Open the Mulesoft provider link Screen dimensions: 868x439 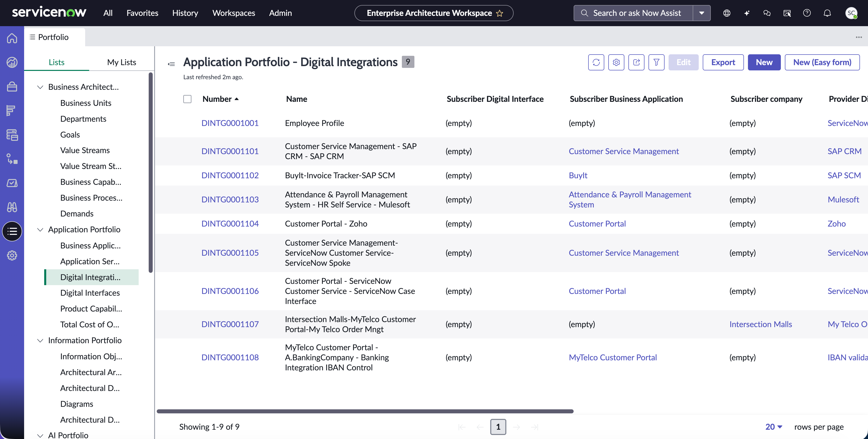(x=843, y=199)
